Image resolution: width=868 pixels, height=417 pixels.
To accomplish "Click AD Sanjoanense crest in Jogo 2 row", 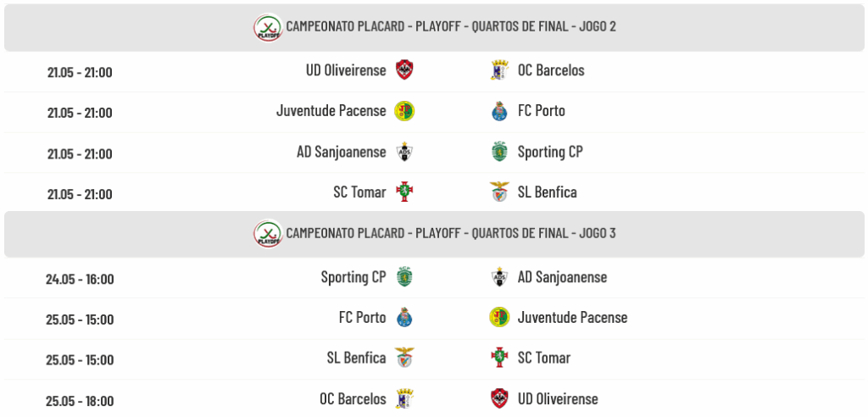I will point(404,151).
